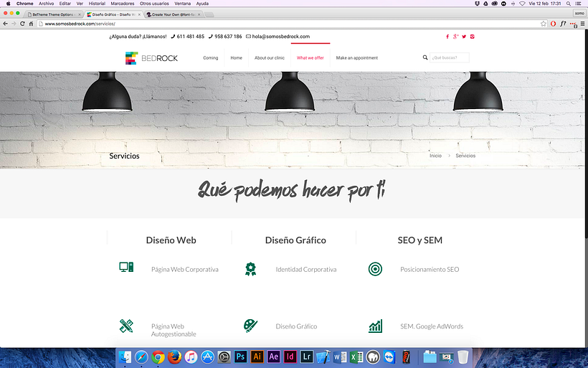Click the Inicio breadcrumb link
588x368 pixels.
(435, 156)
